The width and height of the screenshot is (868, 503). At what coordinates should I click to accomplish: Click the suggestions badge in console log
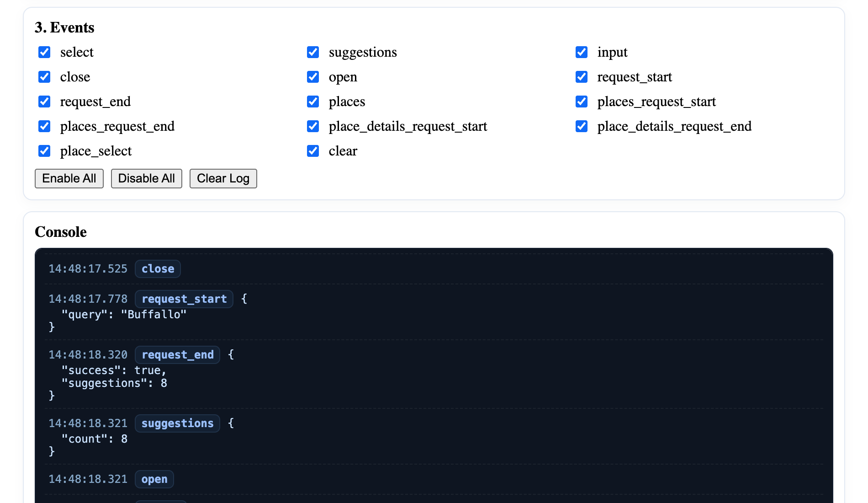(x=177, y=423)
